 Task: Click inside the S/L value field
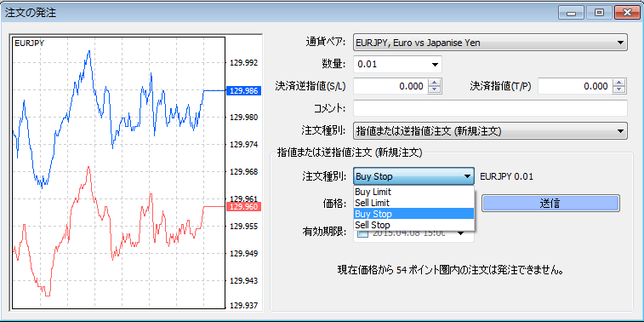point(390,86)
